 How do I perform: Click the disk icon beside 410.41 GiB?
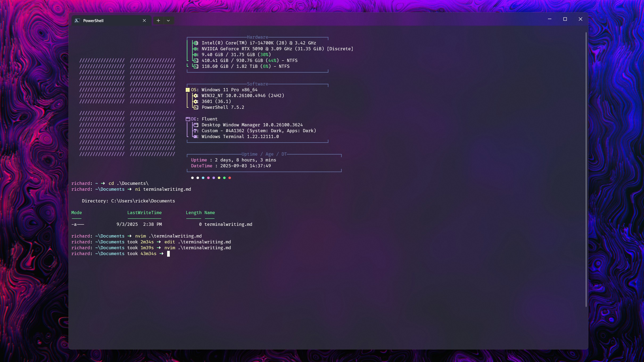(x=196, y=61)
